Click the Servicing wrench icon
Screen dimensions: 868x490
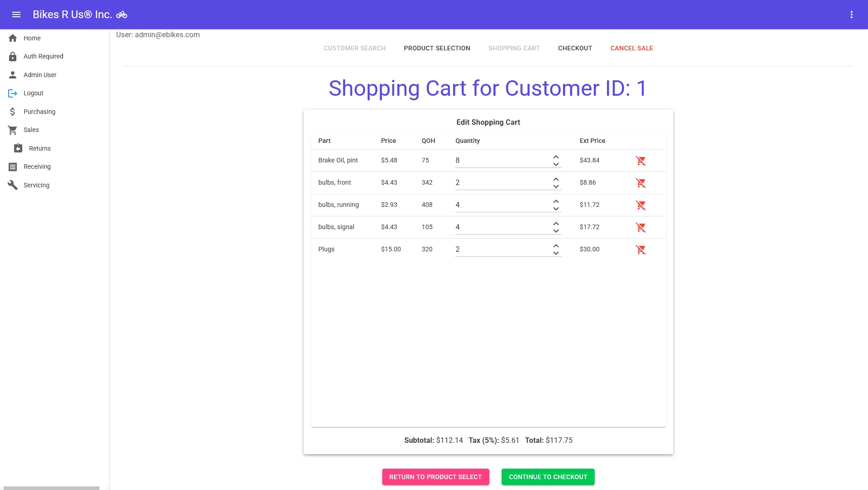[12, 185]
